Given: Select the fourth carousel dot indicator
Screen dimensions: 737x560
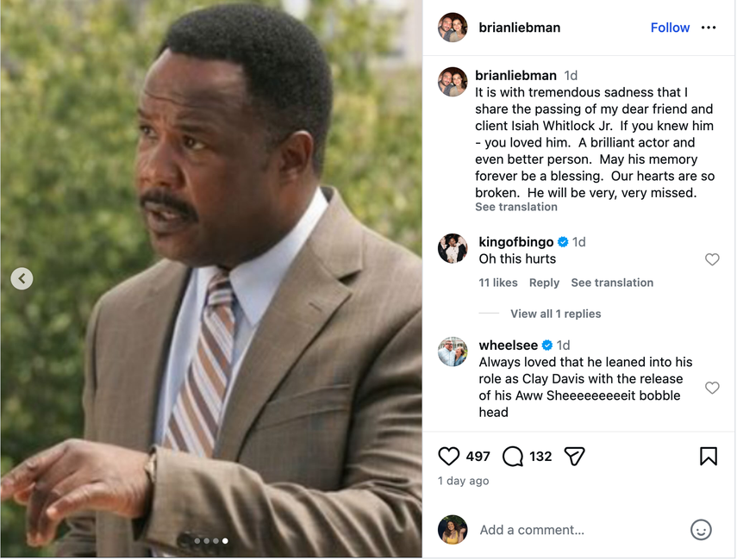Looking at the screenshot, I should (x=225, y=541).
